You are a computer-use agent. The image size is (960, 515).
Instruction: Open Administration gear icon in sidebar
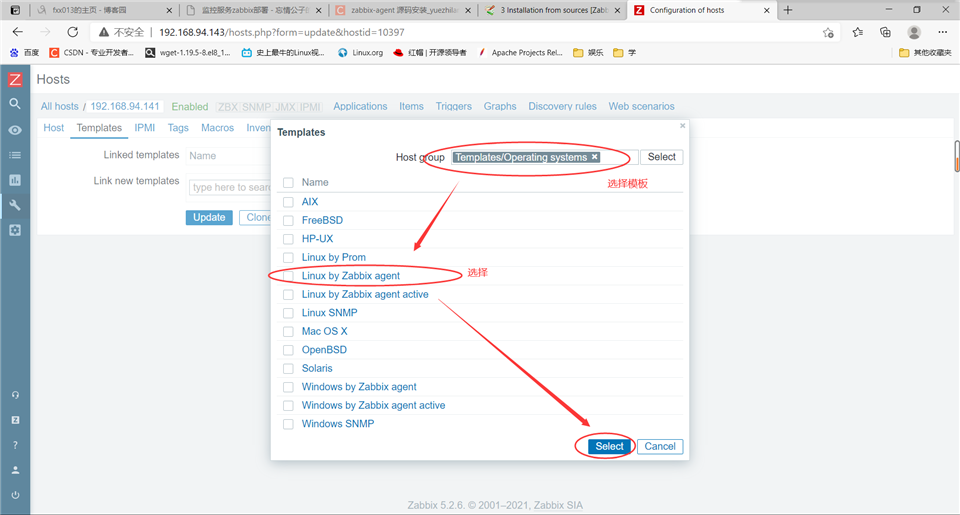[15, 230]
